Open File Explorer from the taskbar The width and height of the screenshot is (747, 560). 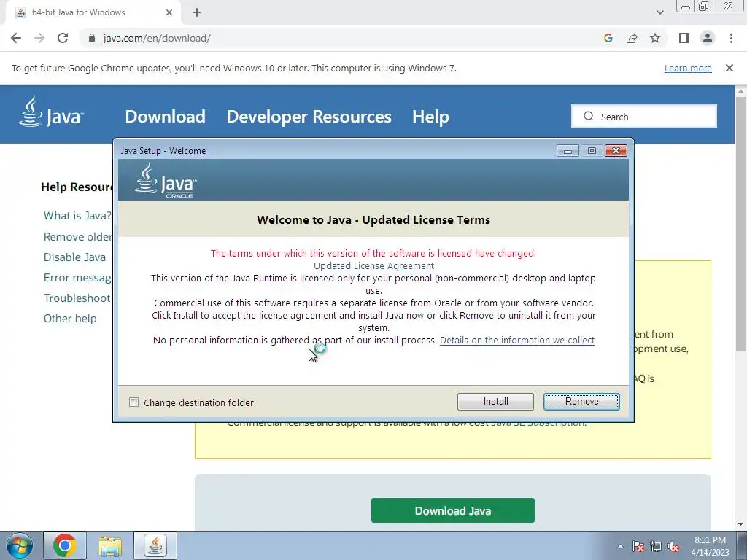click(110, 545)
